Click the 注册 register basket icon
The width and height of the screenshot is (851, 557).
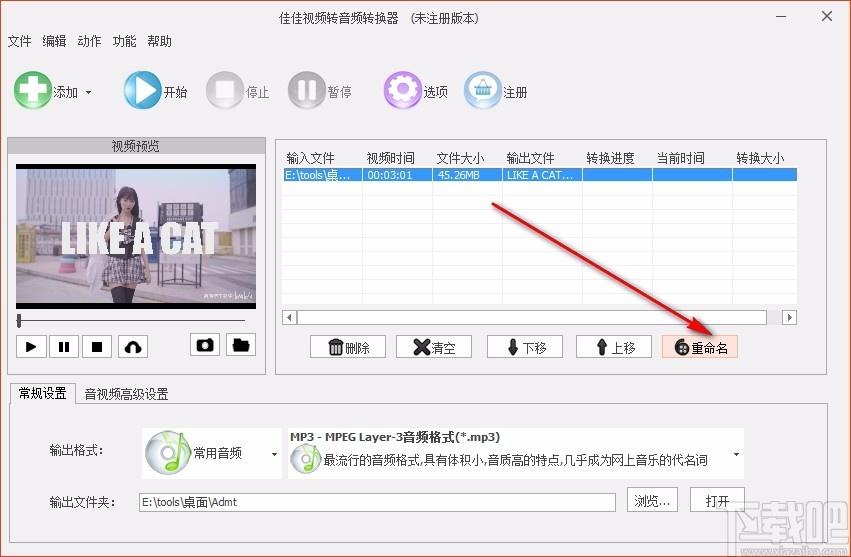(x=482, y=90)
